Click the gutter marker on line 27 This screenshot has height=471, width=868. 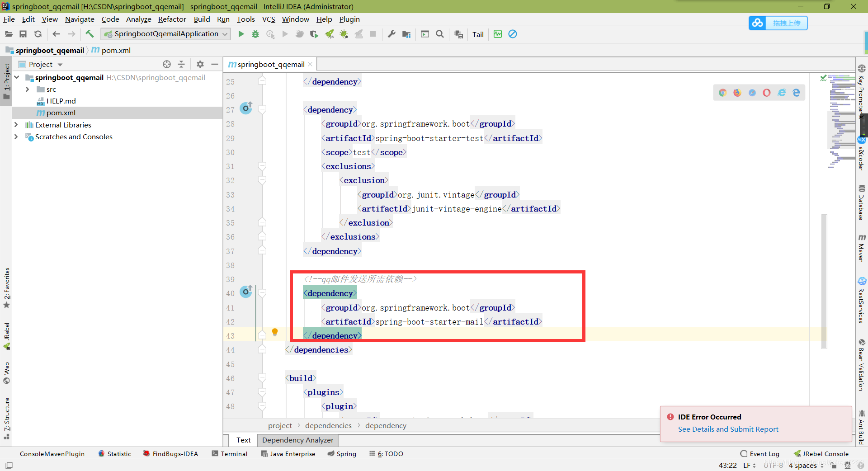246,108
